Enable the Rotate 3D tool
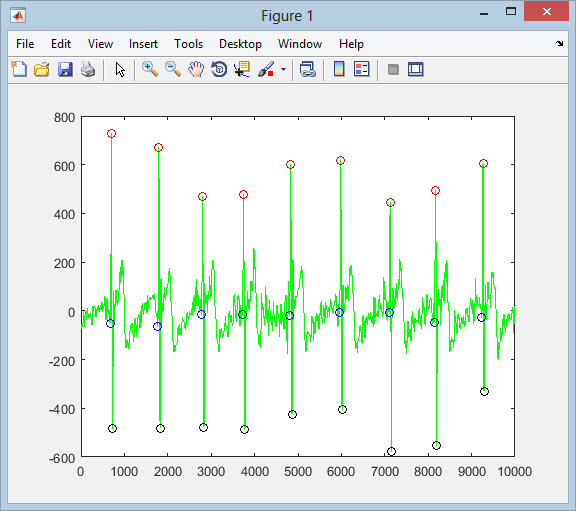The height and width of the screenshot is (511, 576). (219, 69)
